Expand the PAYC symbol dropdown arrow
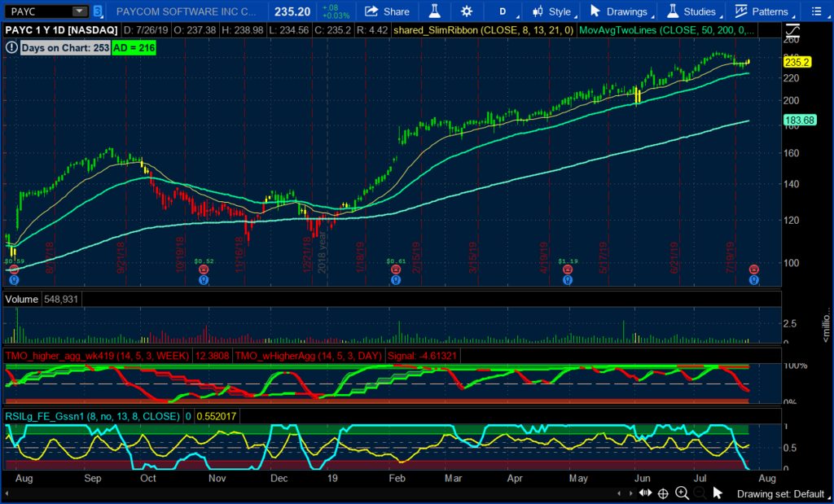The width and height of the screenshot is (834, 504). pos(79,11)
